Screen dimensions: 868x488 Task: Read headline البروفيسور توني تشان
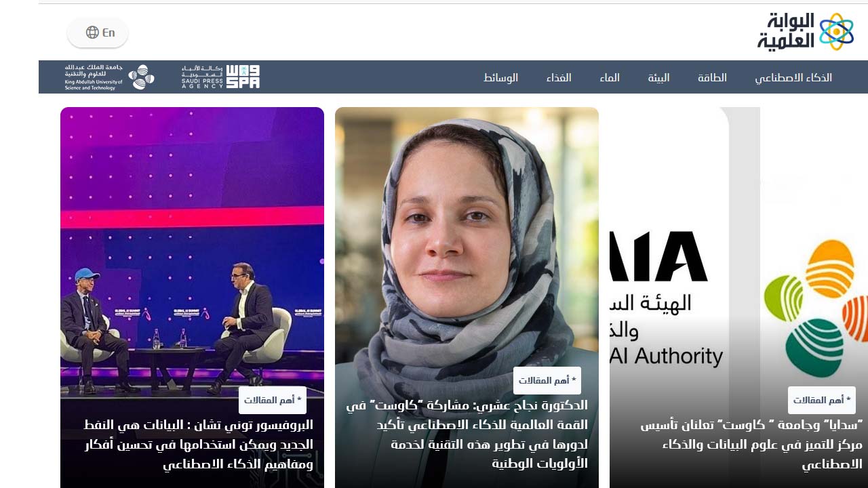tap(198, 445)
